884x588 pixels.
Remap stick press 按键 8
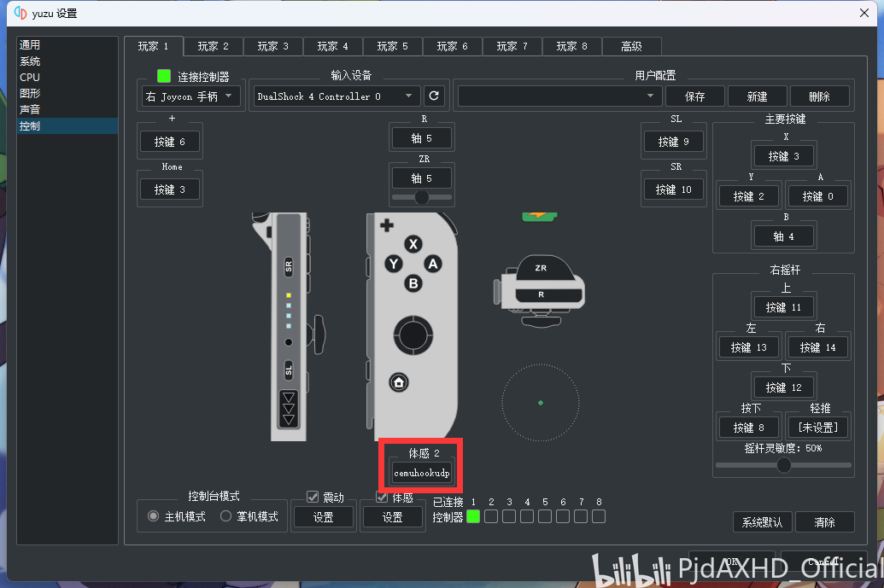point(749,428)
